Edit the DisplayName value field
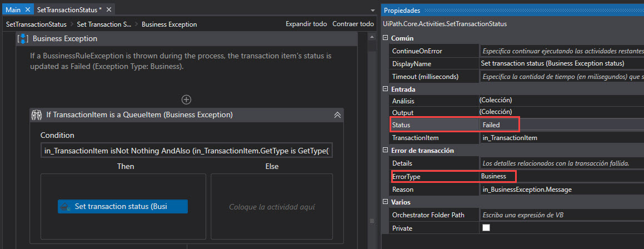 pos(561,64)
